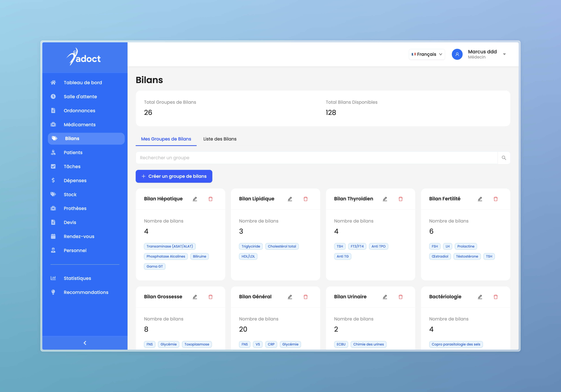The height and width of the screenshot is (392, 561).
Task: Delete the Bilan Lipidique group via trash icon
Action: pyautogui.click(x=306, y=199)
